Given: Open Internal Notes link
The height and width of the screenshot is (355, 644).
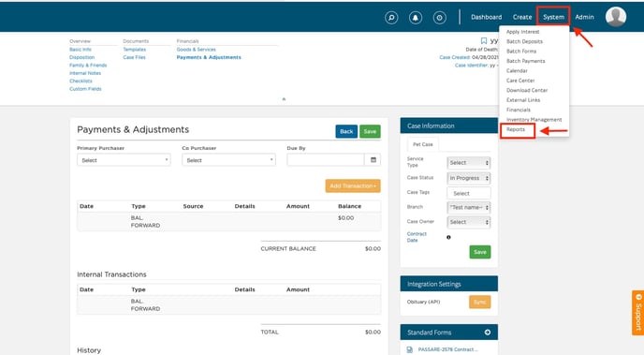Looking at the screenshot, I should tap(85, 73).
